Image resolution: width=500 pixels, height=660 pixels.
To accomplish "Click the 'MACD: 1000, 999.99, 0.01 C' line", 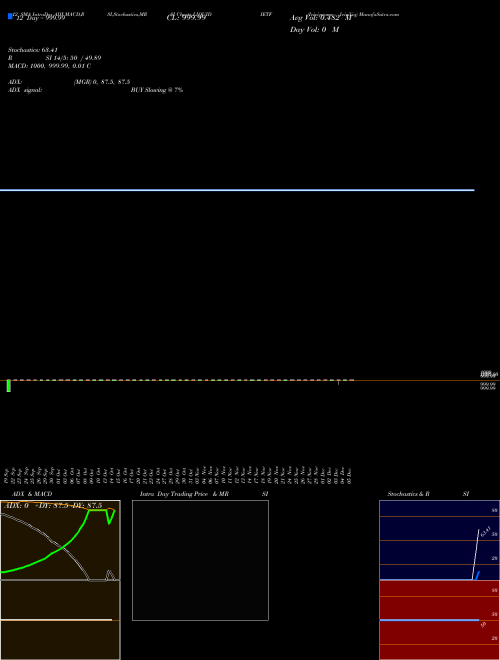I will [49, 66].
